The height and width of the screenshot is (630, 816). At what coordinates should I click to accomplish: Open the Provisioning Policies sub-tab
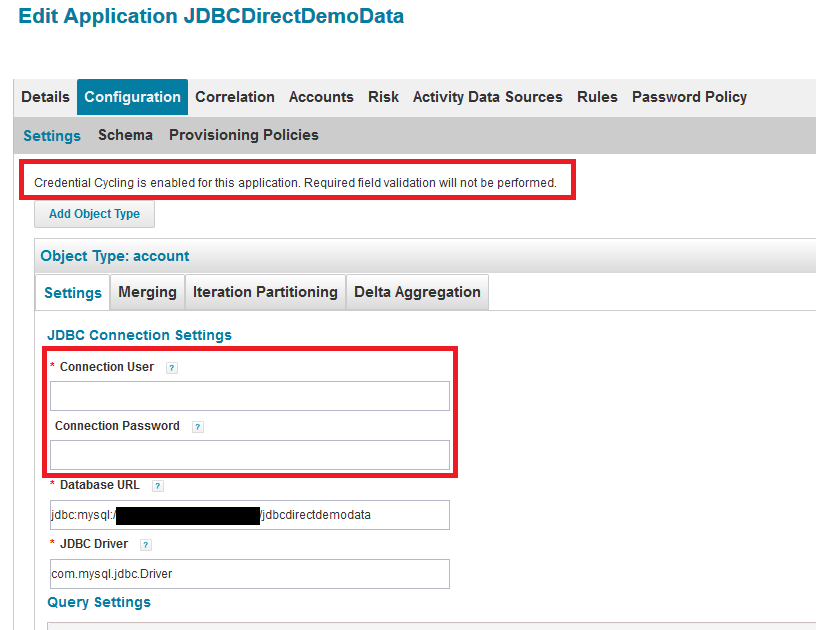point(244,135)
